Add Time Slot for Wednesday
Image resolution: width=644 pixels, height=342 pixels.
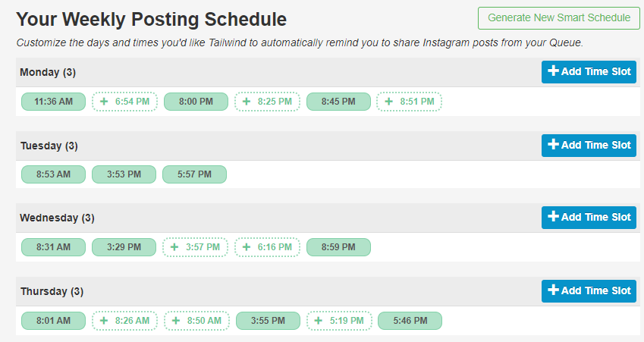[x=589, y=218]
